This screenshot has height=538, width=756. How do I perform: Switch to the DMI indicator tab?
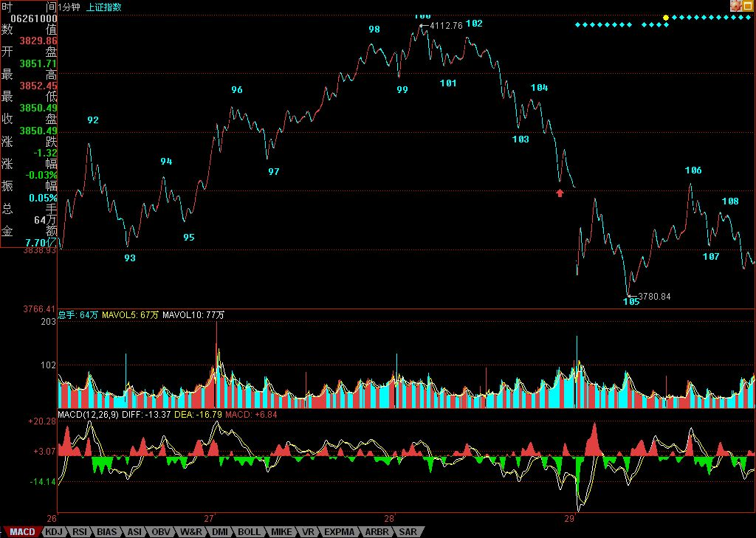(x=220, y=532)
